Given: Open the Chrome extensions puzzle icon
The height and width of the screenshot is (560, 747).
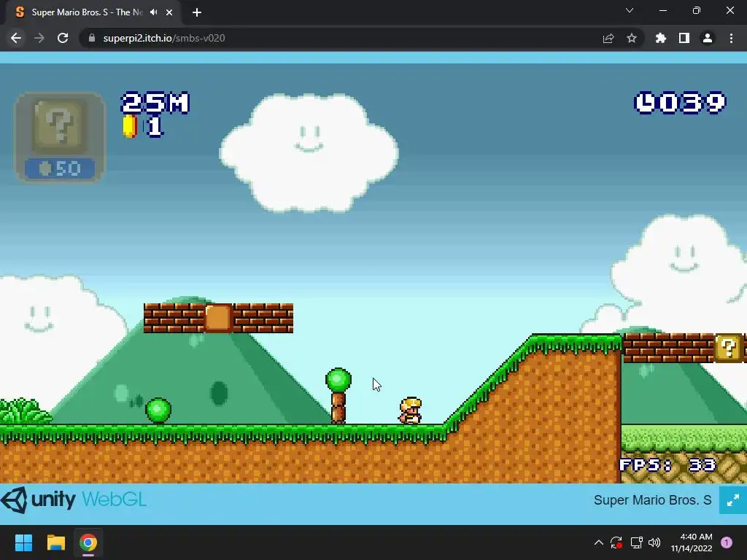Looking at the screenshot, I should coord(661,38).
